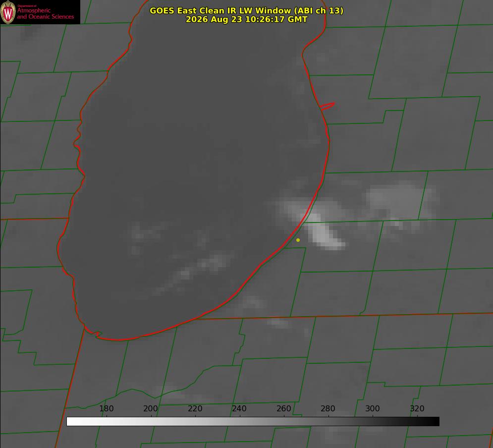Click the 220 colorbar tick label
Image resolution: width=493 pixels, height=448 pixels.
[x=195, y=408]
